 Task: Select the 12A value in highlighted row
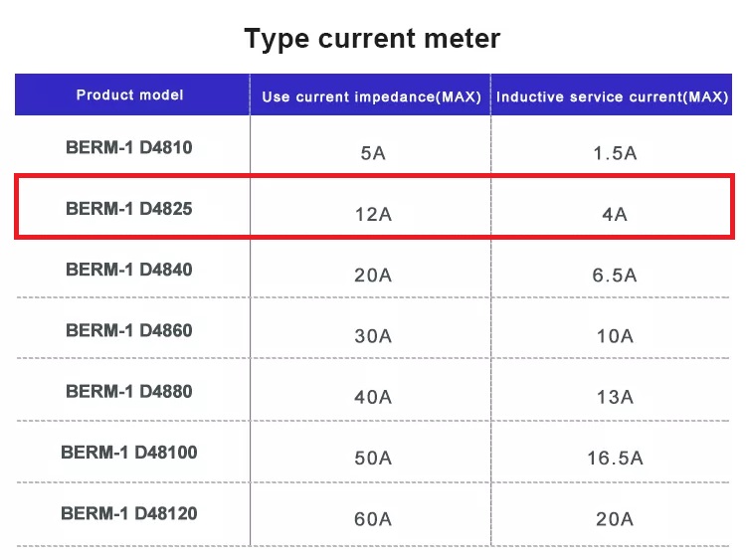[x=373, y=214]
